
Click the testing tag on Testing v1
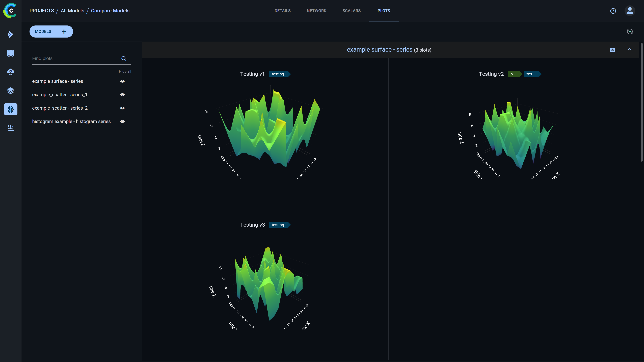(278, 74)
